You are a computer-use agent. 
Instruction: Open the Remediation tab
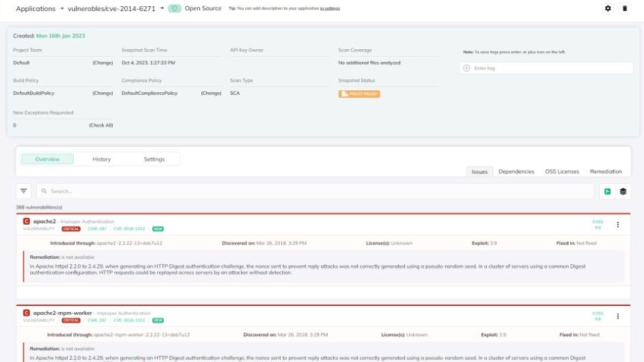606,171
